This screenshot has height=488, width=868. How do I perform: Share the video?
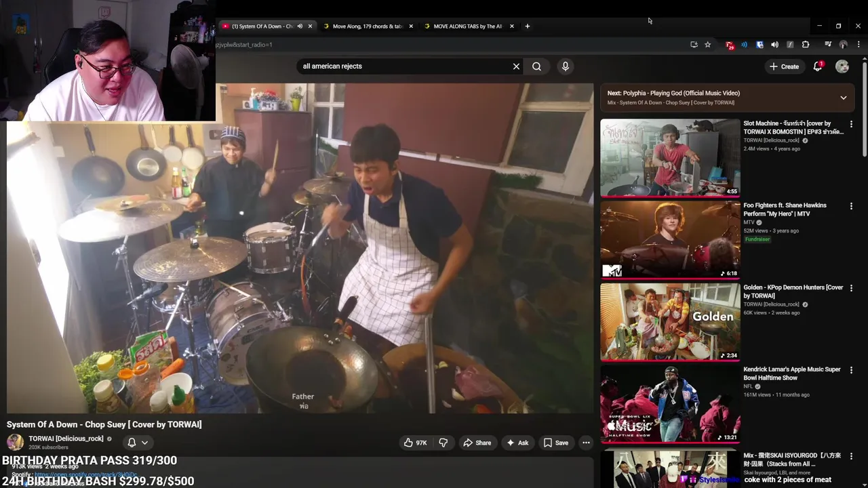pos(477,443)
